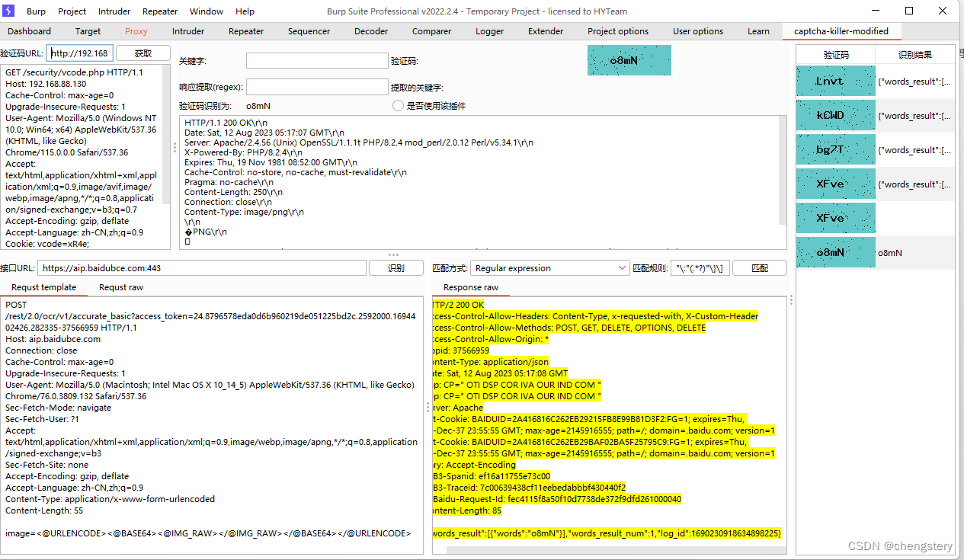Click the 获取 button
Image resolution: width=964 pixels, height=560 pixels.
pos(143,53)
